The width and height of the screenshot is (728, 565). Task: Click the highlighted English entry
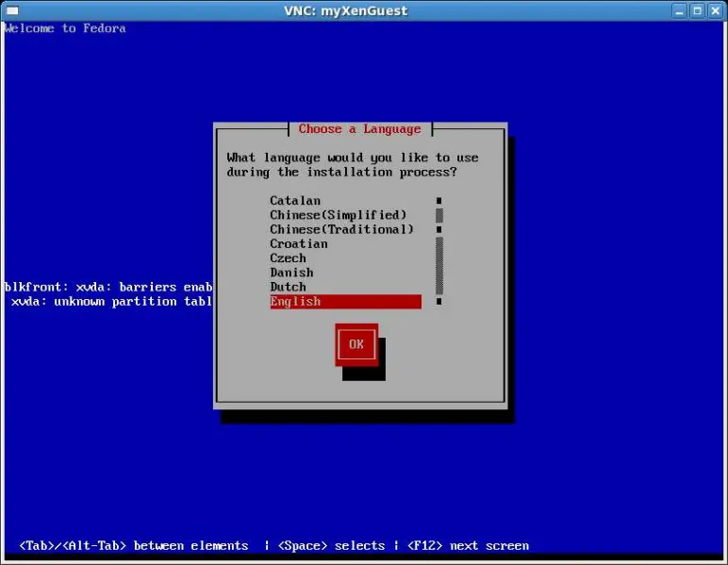pyautogui.click(x=344, y=302)
